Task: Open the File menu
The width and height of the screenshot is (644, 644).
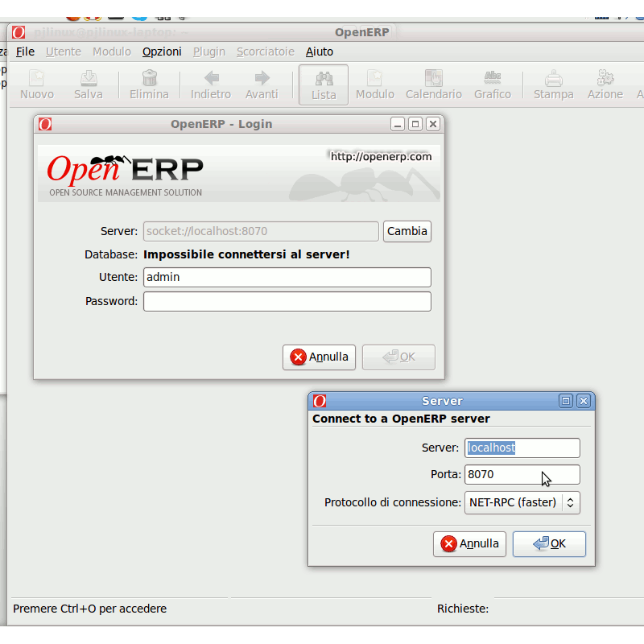Action: (x=25, y=52)
